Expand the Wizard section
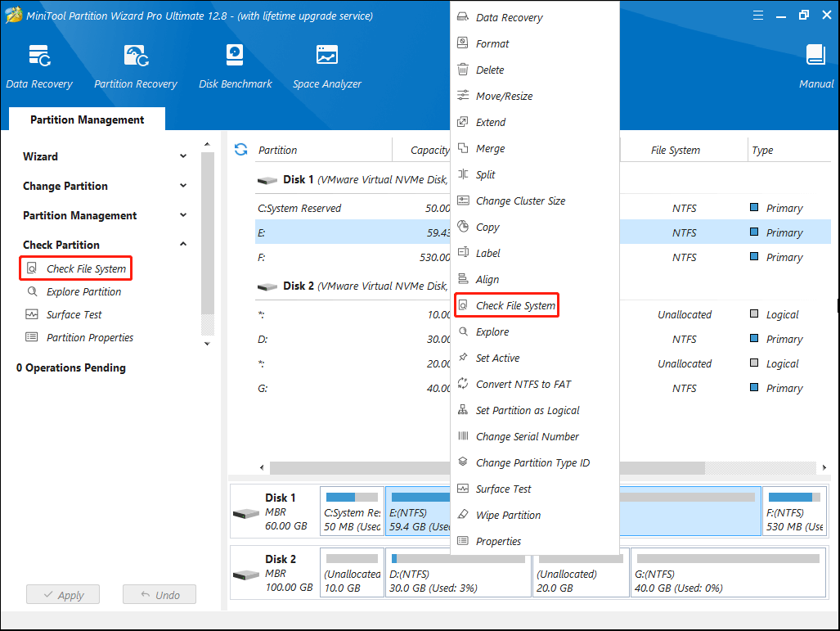The height and width of the screenshot is (631, 840). tap(183, 156)
